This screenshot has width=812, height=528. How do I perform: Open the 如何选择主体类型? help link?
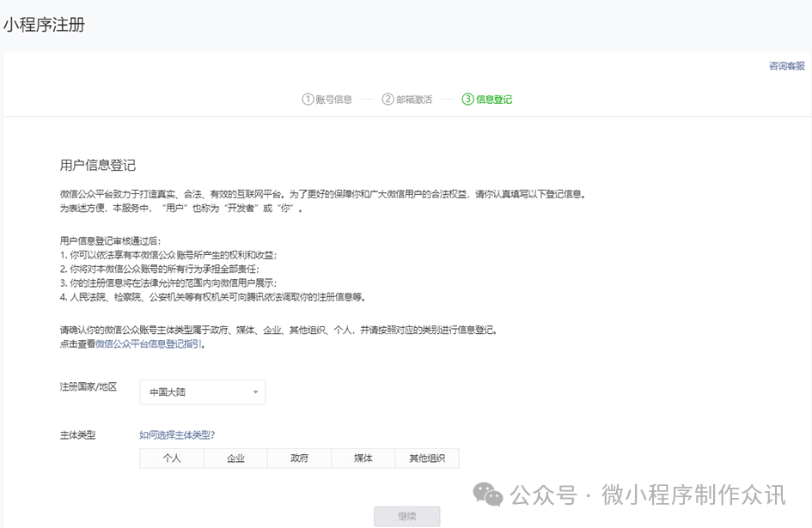pos(177,434)
